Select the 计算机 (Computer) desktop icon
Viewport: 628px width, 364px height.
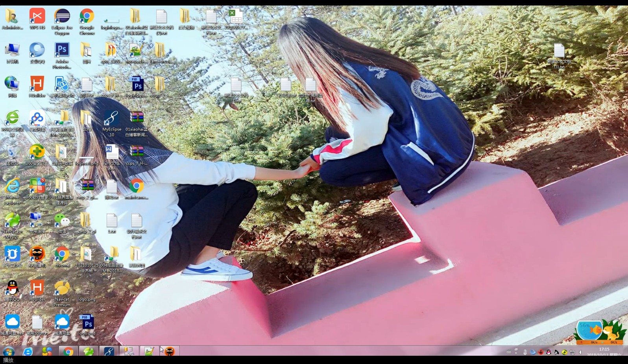point(12,53)
